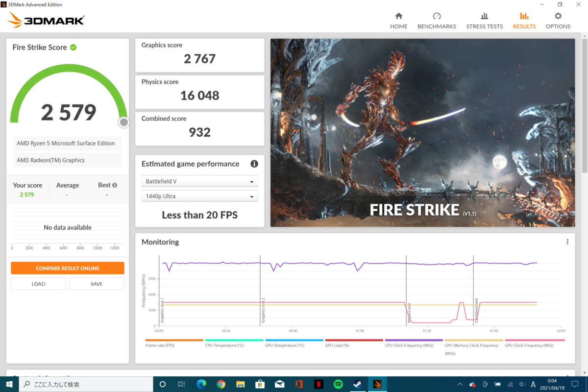Click the Best score info icon
Image resolution: width=588 pixels, height=392 pixels.
115,185
